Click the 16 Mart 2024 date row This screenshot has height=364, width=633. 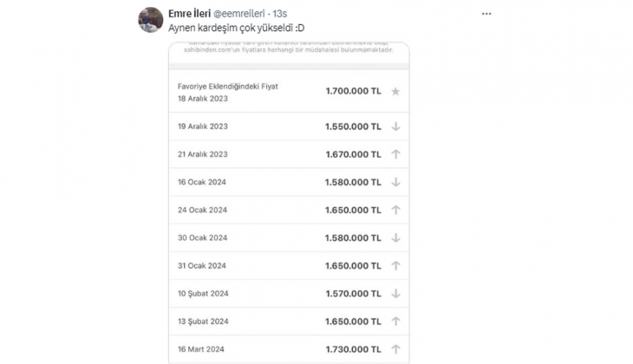[x=203, y=348]
